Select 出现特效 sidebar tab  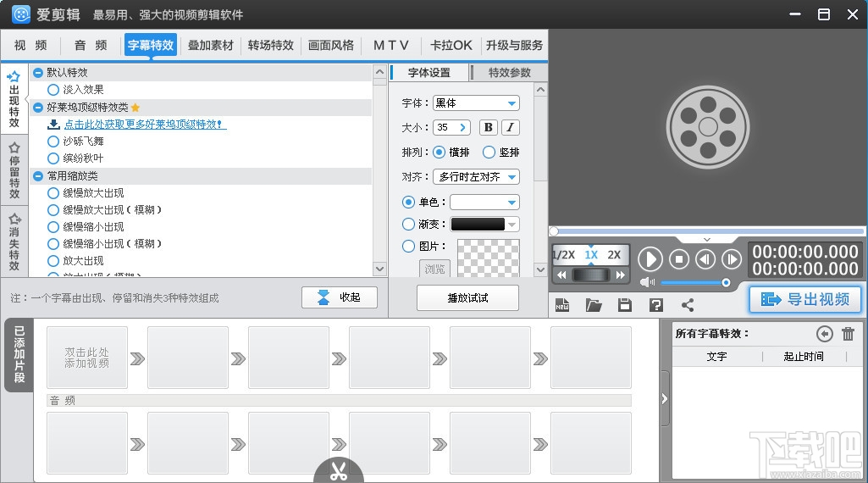coord(14,100)
